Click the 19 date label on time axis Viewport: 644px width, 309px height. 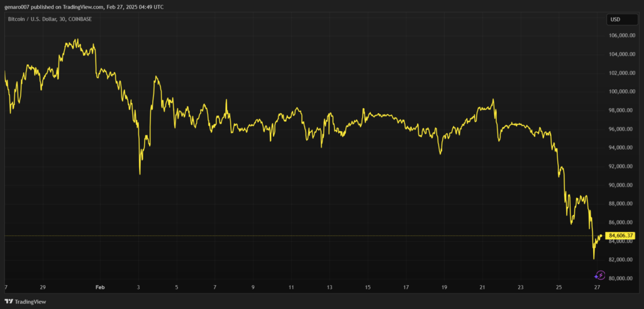[x=444, y=287]
